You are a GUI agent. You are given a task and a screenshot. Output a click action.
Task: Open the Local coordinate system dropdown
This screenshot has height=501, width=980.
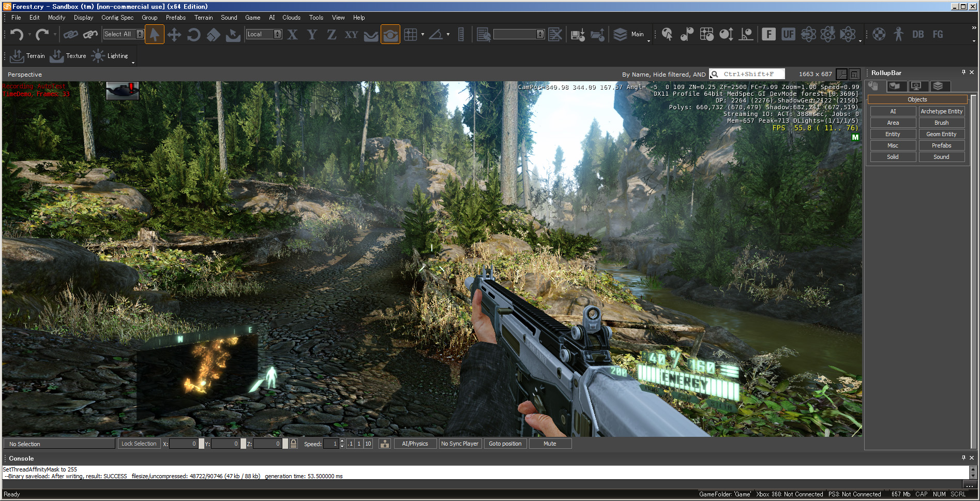pyautogui.click(x=264, y=34)
